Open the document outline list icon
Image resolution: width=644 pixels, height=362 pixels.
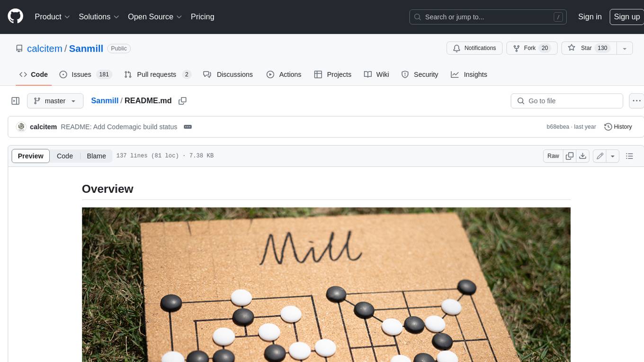click(629, 156)
